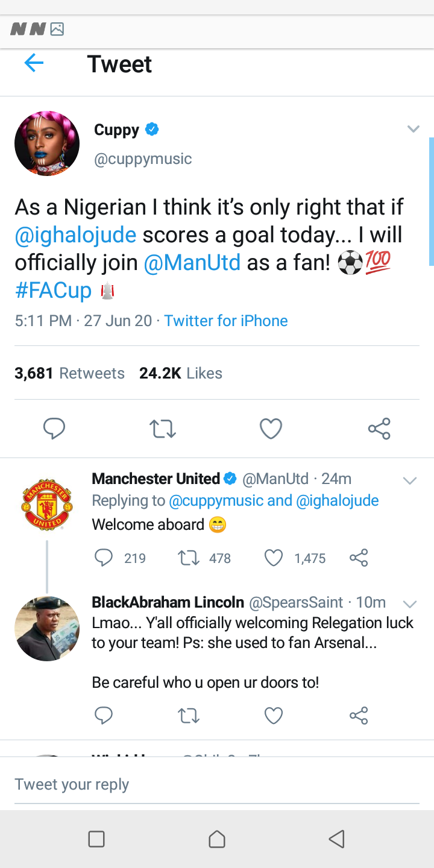Open the #FACup hashtag link
Viewport: 434px width, 868px height.
[x=53, y=290]
